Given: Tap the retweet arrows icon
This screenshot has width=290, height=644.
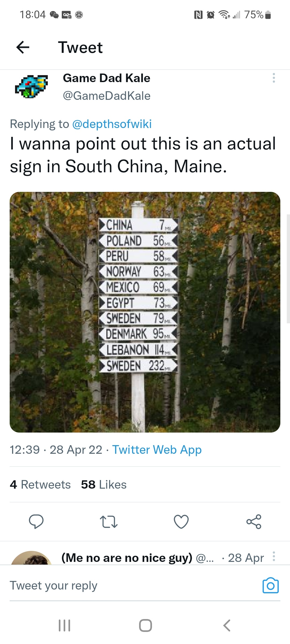Looking at the screenshot, I should pos(109,521).
